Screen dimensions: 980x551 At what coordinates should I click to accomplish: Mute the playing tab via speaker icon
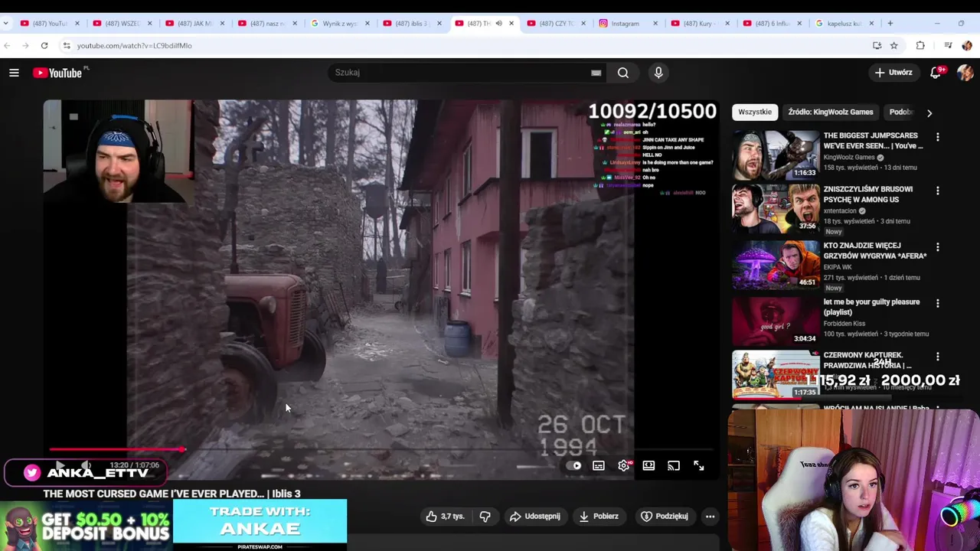[x=498, y=24]
